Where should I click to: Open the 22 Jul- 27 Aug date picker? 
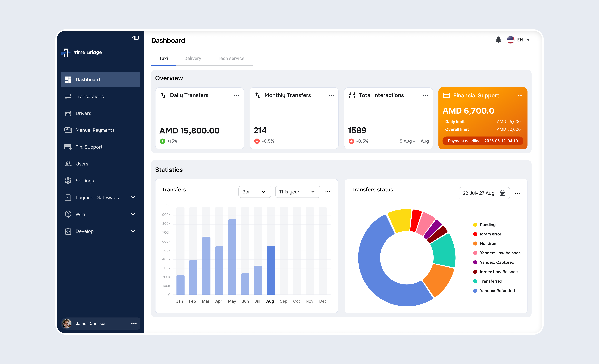click(484, 193)
